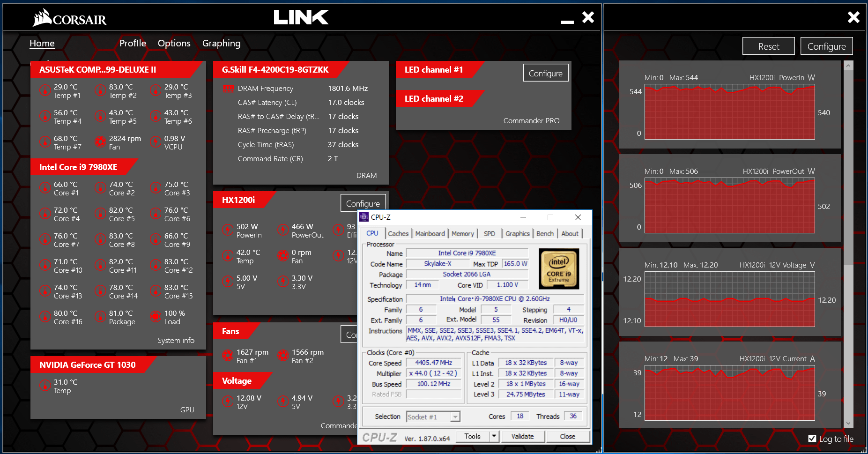Click Configure in the LED channel panel

click(x=546, y=73)
